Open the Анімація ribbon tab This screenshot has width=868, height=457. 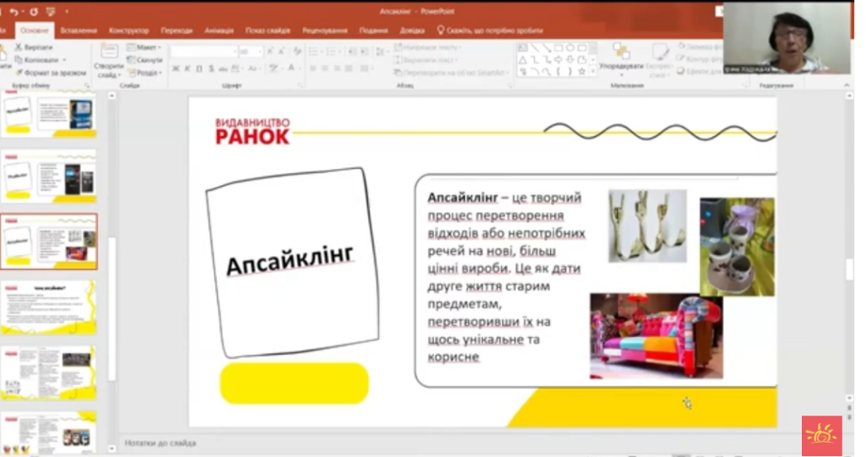219,31
